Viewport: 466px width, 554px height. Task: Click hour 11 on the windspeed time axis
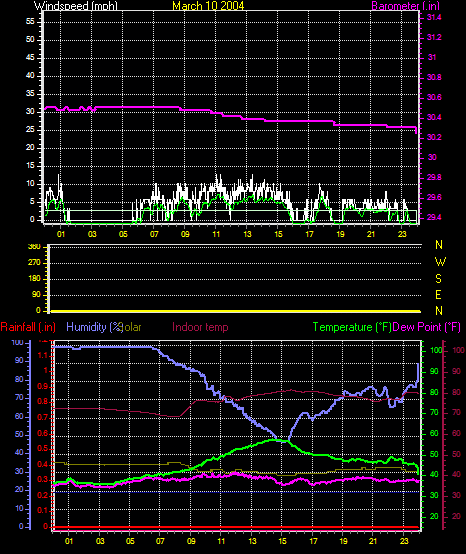coord(216,234)
